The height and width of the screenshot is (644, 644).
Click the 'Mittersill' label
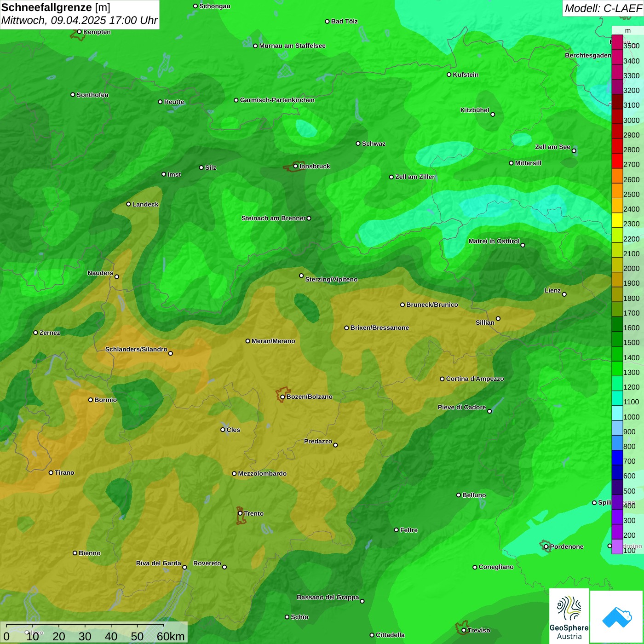coord(528,163)
